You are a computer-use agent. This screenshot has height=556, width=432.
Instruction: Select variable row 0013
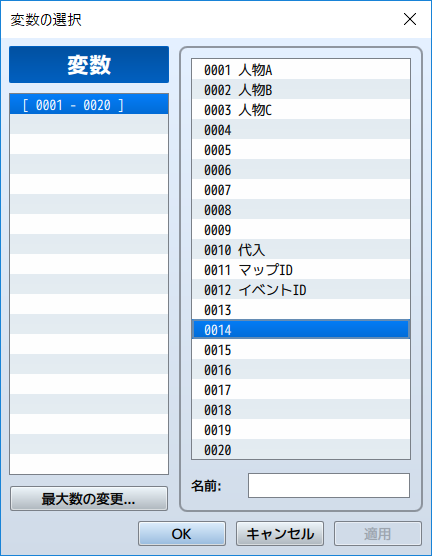(x=301, y=310)
